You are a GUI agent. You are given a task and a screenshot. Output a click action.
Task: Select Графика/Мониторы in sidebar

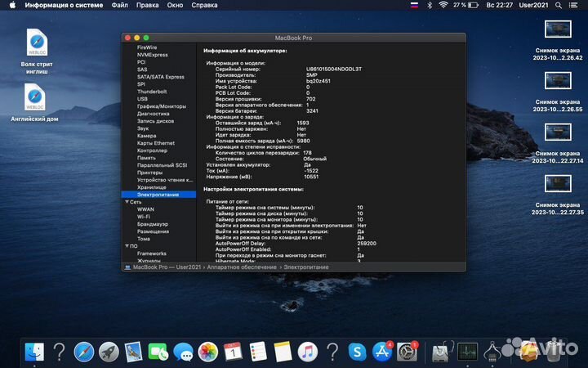[161, 106]
